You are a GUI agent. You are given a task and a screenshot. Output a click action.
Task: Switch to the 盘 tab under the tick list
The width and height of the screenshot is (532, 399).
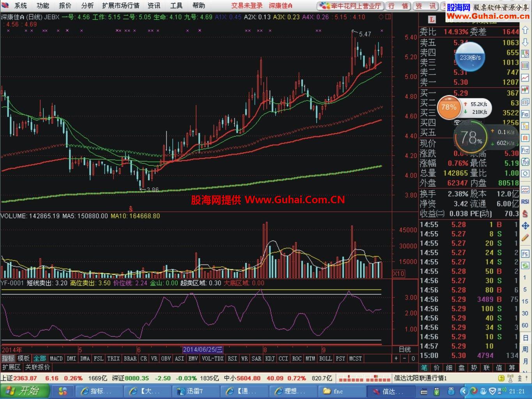[461, 367]
